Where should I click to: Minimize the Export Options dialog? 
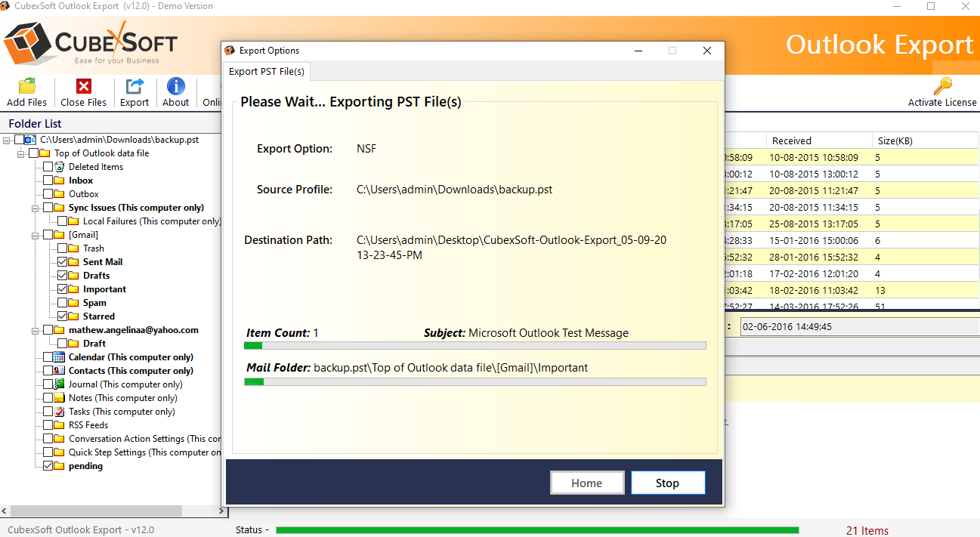(x=639, y=51)
